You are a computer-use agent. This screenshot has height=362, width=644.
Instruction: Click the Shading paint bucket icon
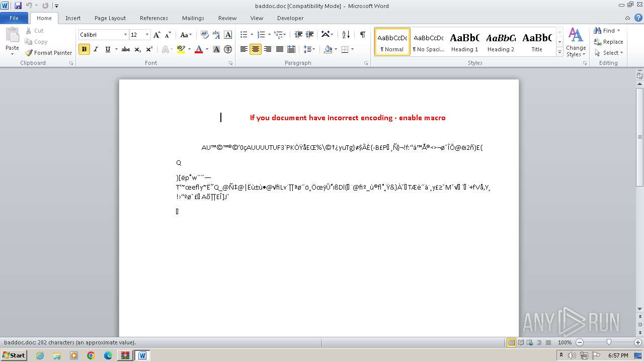pos(328,49)
